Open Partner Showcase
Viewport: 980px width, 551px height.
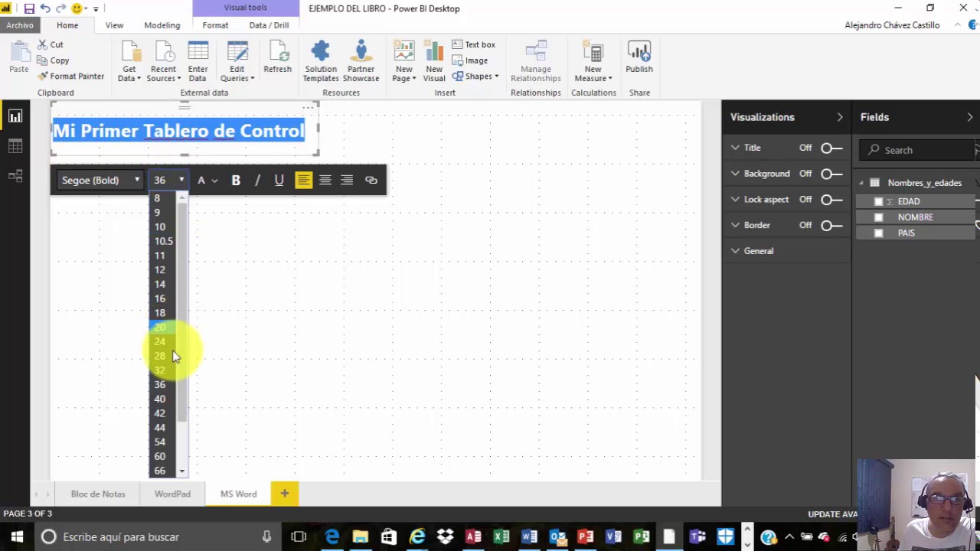[x=361, y=61]
